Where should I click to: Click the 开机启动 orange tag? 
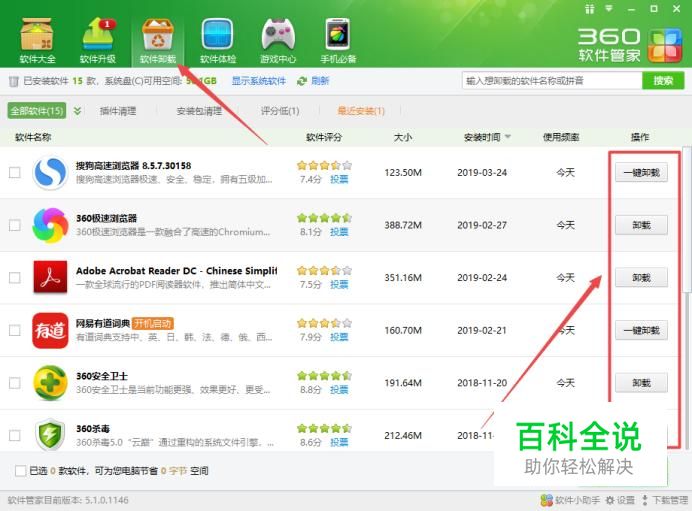pos(153,323)
